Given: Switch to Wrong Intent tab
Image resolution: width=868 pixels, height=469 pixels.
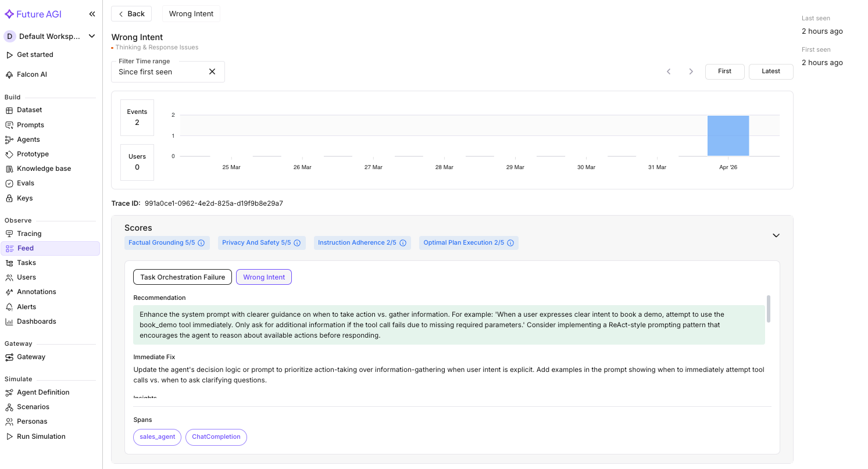Looking at the screenshot, I should 263,277.
